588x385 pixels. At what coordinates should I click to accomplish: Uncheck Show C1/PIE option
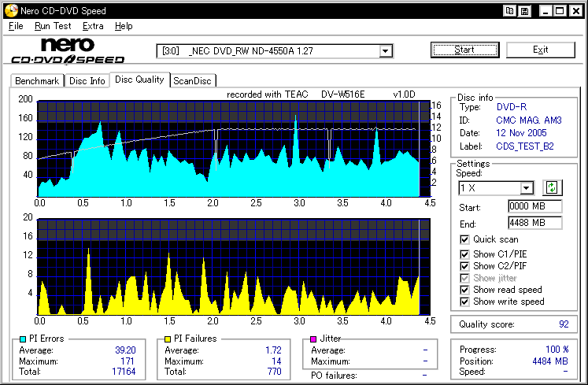tap(464, 254)
